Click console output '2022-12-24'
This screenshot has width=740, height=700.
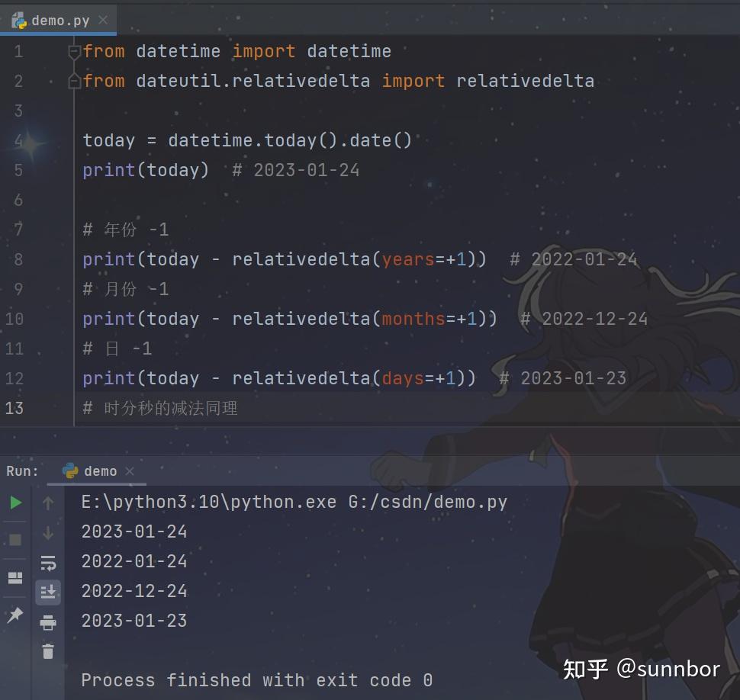point(134,592)
